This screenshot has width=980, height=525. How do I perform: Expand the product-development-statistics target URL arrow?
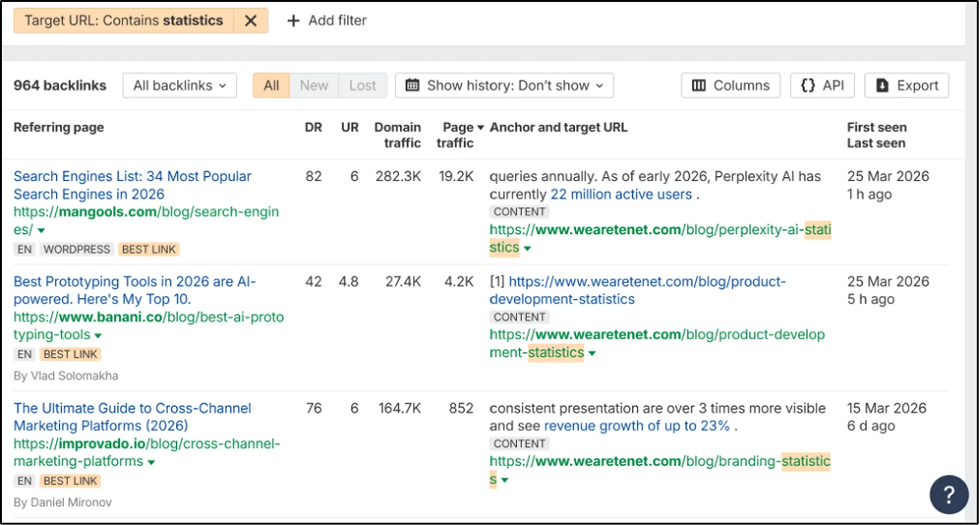coord(592,354)
